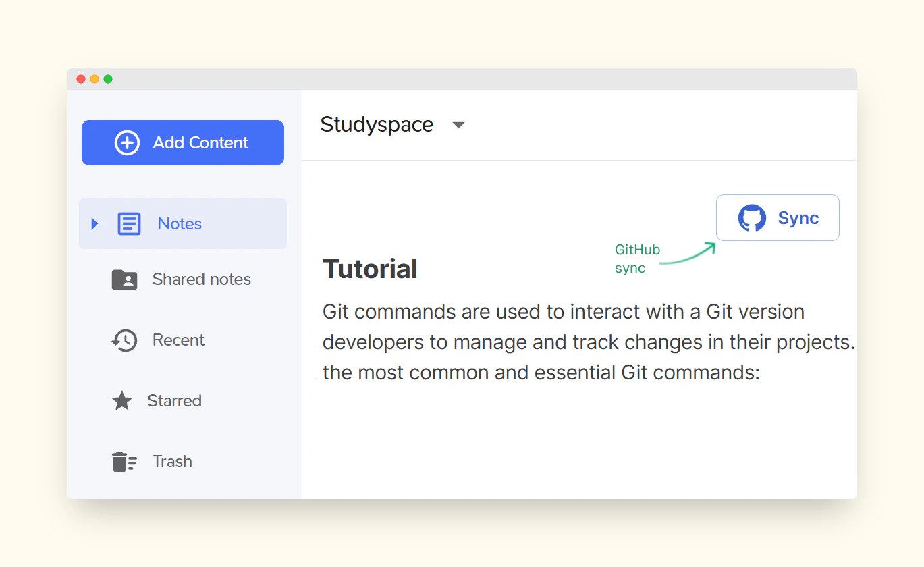The image size is (924, 567).
Task: Select the Notes document icon in sidebar
Action: click(129, 223)
